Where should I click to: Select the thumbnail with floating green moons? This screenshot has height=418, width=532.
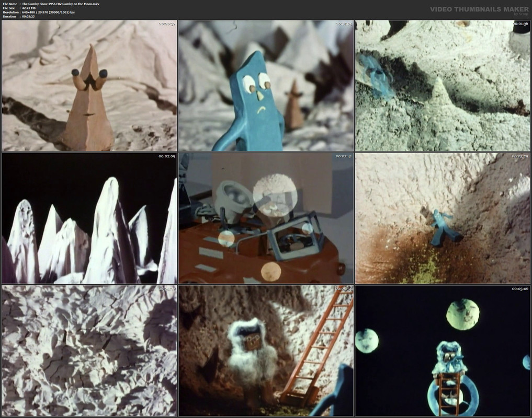(443, 351)
